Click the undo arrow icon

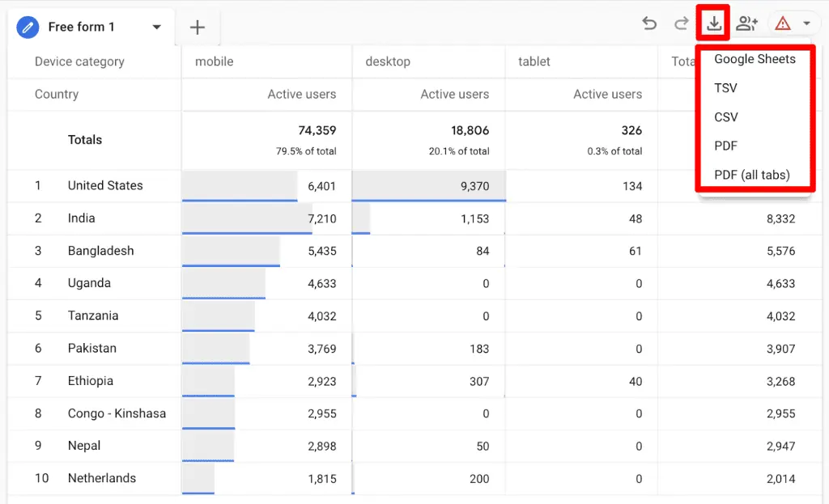click(x=648, y=23)
